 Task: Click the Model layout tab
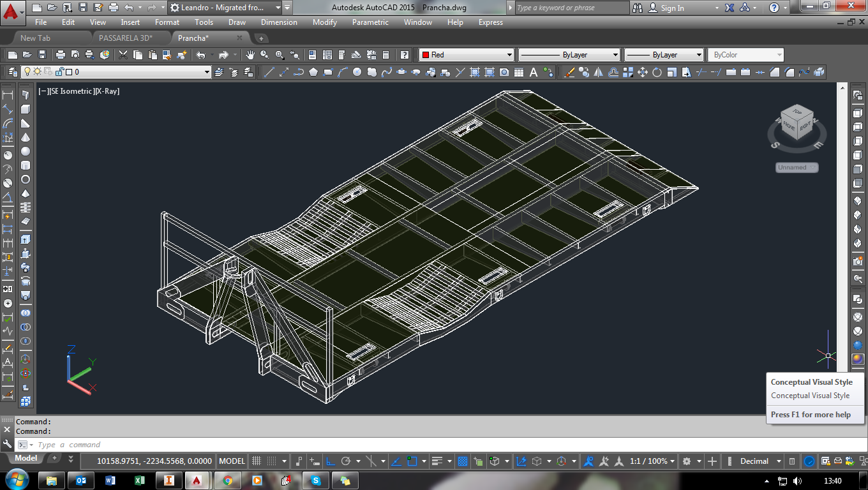click(x=26, y=458)
